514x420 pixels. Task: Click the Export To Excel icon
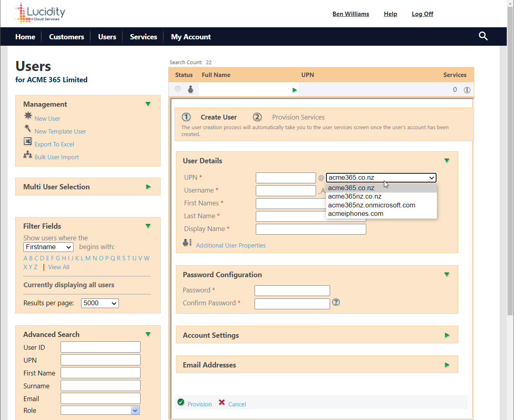click(28, 141)
